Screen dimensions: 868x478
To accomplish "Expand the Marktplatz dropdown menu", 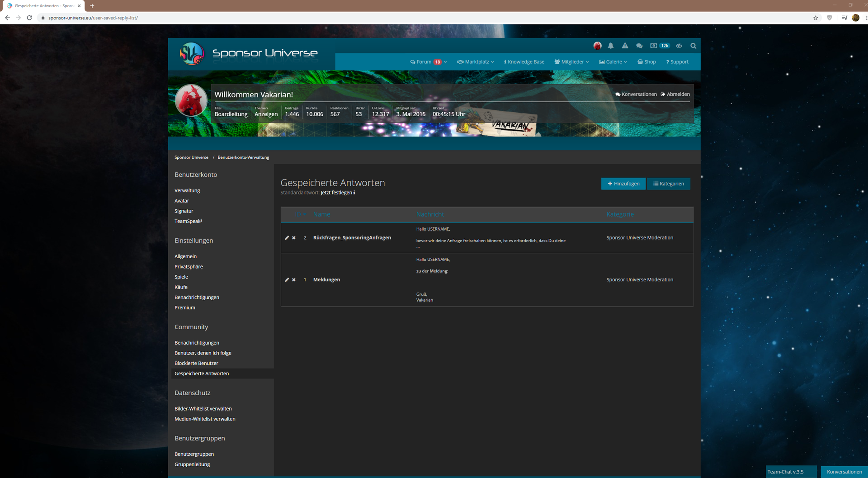I will coord(476,62).
